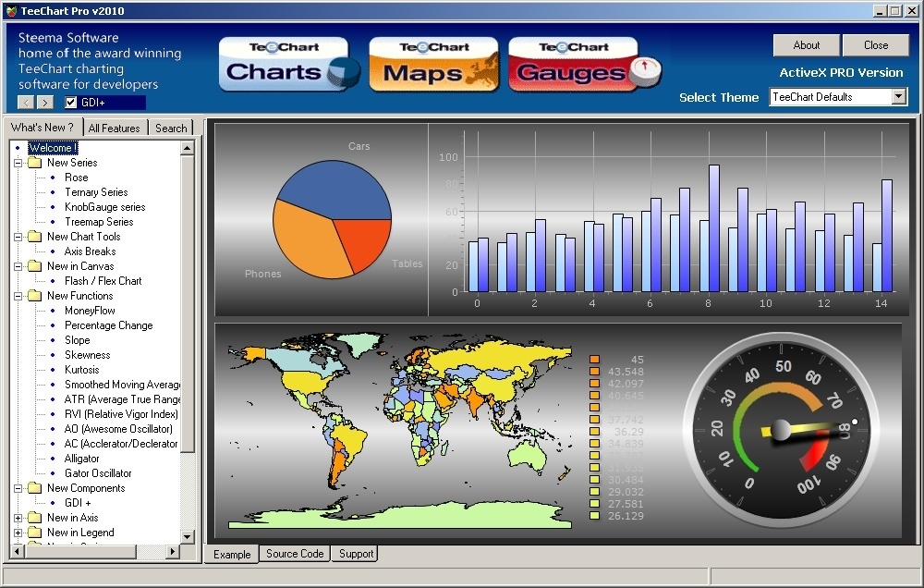Image resolution: width=924 pixels, height=588 pixels.
Task: Select the Slope function item
Action: 78,340
